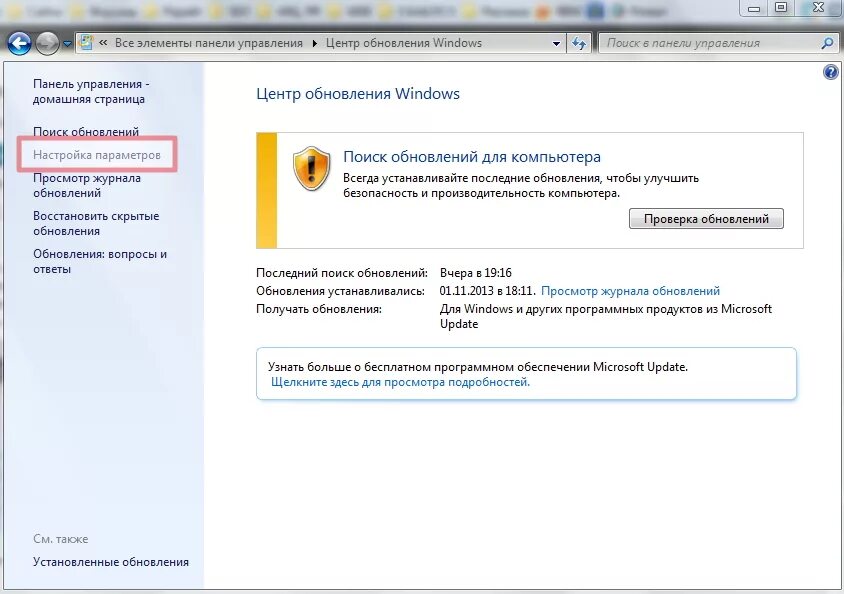Click the heading Центр обновления Windows
Viewport: 844px width, 594px height.
pyautogui.click(x=358, y=94)
